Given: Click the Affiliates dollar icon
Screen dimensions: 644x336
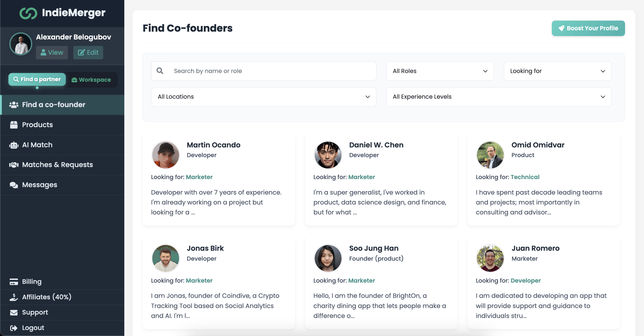Looking at the screenshot, I should 13,297.
